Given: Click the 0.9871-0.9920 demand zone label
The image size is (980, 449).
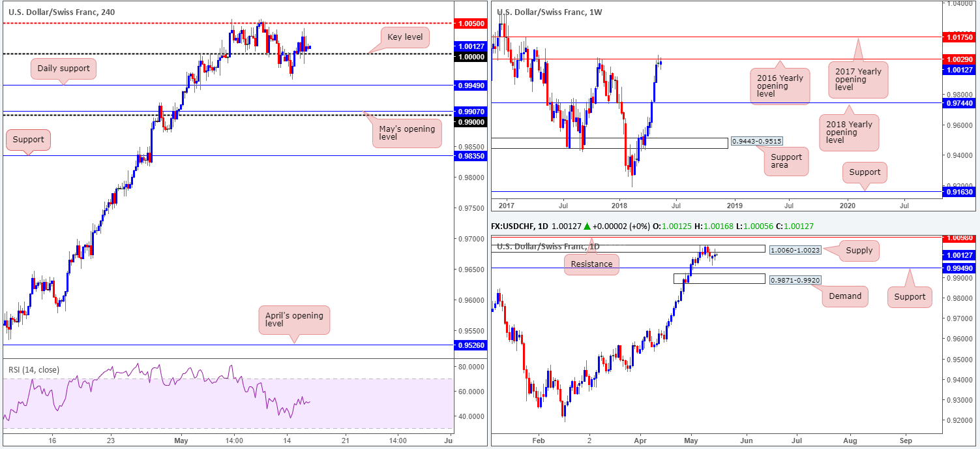Looking at the screenshot, I should (x=794, y=279).
